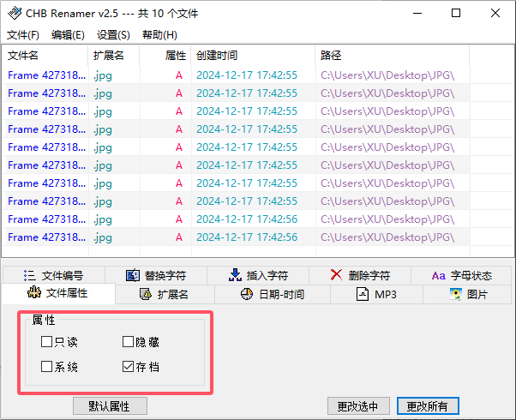
Task: Click the 插入字符 blue arrow icon
Action: click(235, 275)
